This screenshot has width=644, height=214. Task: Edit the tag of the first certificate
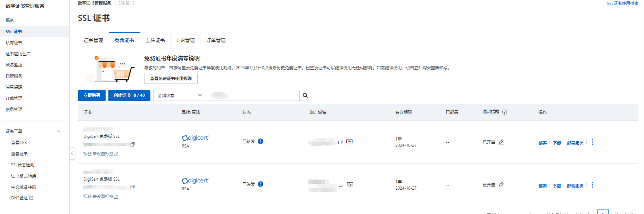(x=116, y=154)
